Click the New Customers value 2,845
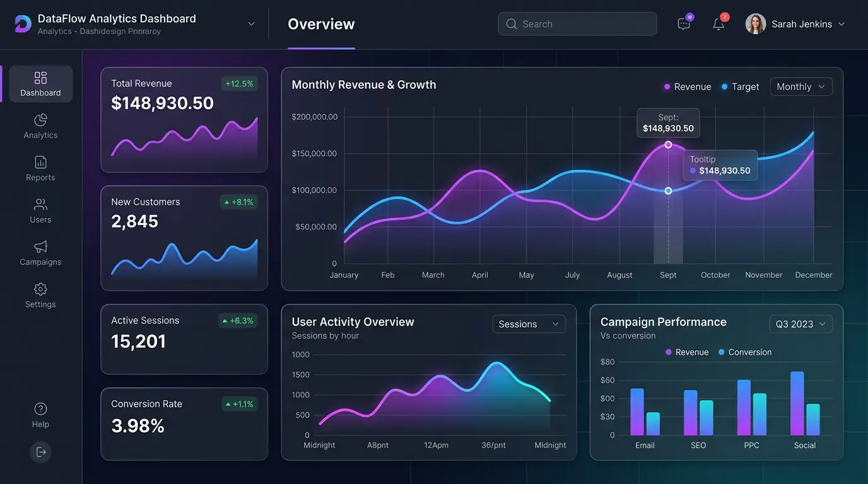This screenshot has width=868, height=484. (135, 222)
